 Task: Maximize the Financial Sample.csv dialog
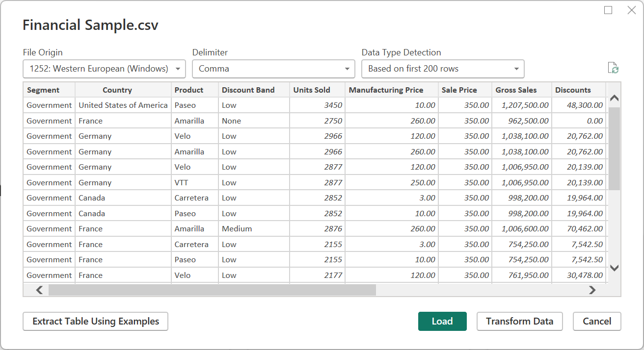[x=608, y=10]
